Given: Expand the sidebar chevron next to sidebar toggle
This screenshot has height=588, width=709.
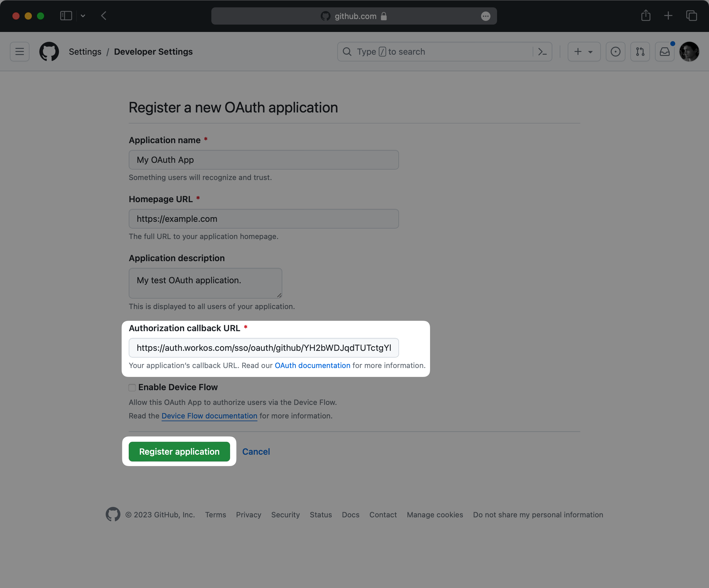Looking at the screenshot, I should (83, 16).
